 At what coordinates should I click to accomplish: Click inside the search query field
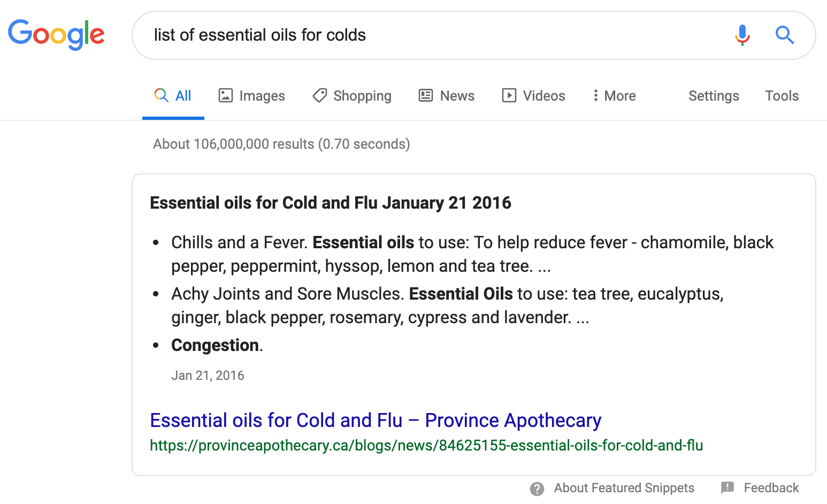pos(428,35)
